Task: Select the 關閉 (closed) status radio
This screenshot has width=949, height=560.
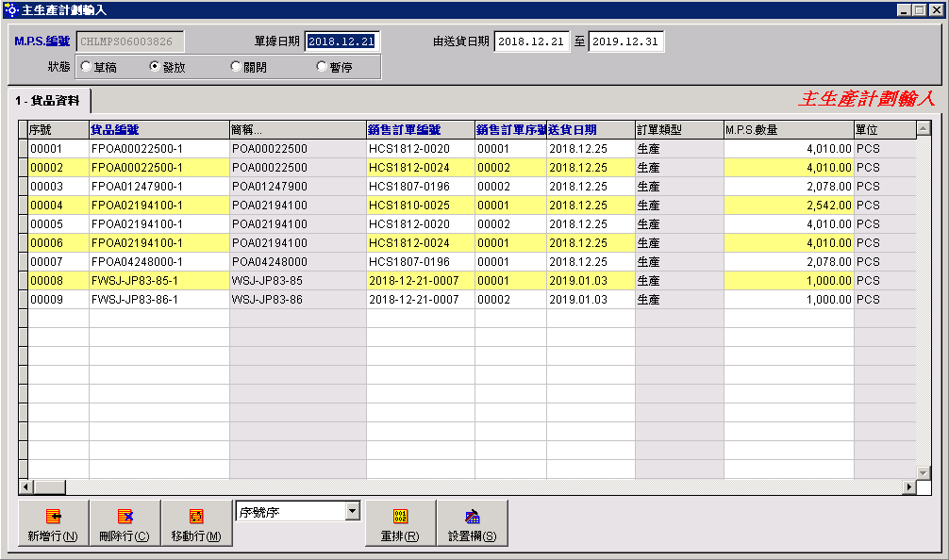Action: [236, 67]
